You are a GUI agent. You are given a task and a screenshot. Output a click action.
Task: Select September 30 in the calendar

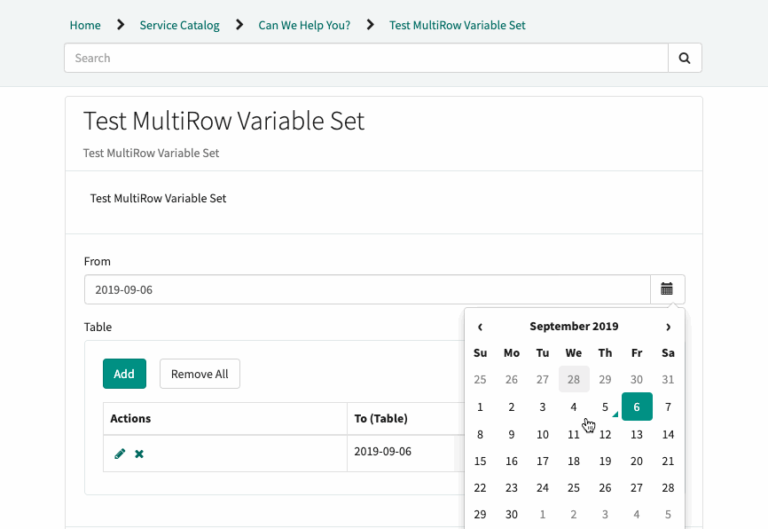(512, 515)
